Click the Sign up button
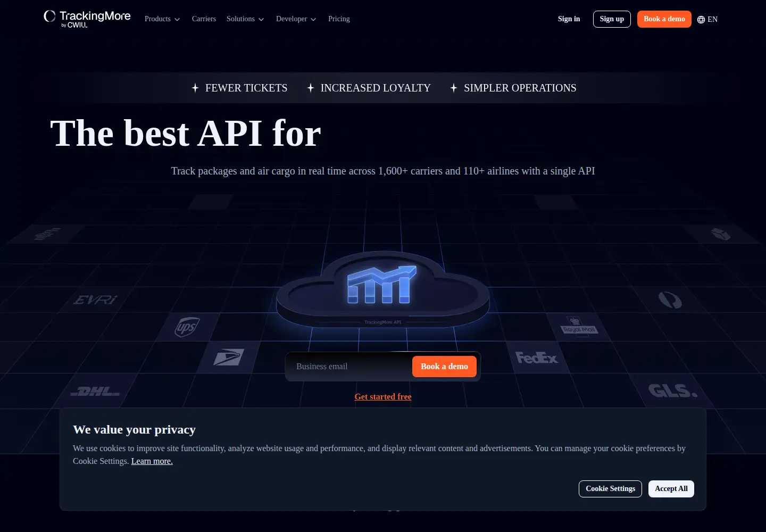 (x=612, y=19)
